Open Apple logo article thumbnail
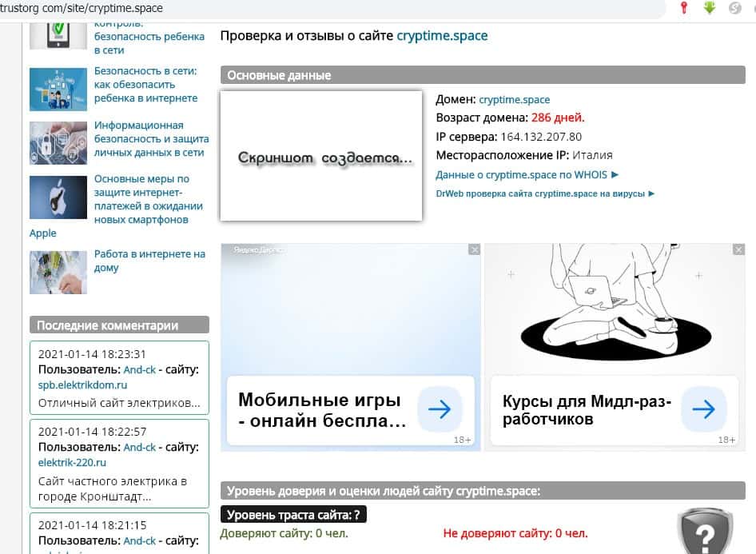Image resolution: width=756 pixels, height=554 pixels. tap(58, 197)
